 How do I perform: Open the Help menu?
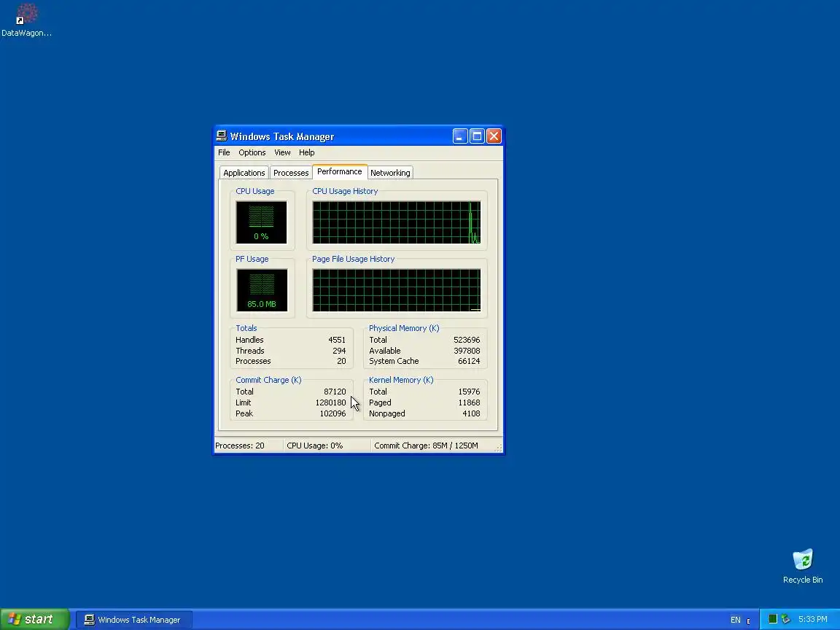tap(306, 152)
